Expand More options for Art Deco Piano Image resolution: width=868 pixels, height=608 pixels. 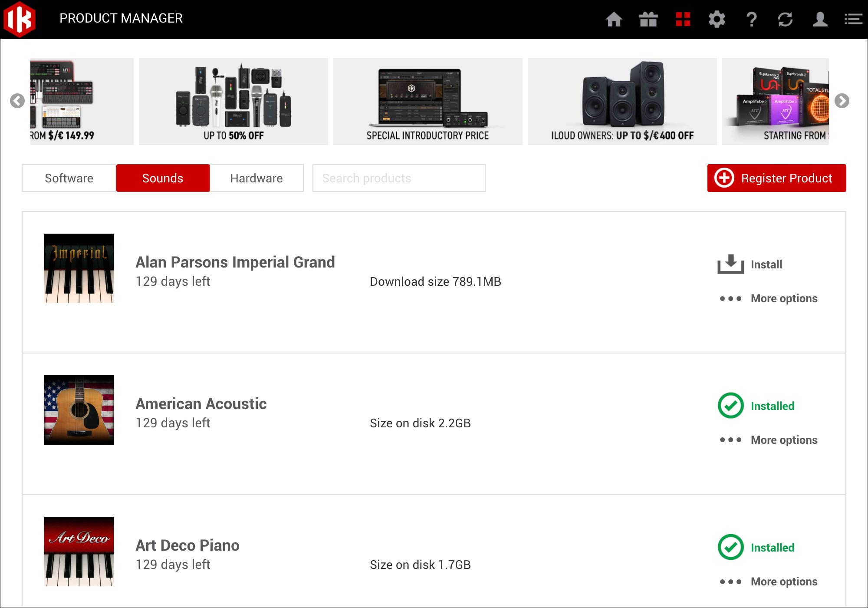[x=768, y=582]
